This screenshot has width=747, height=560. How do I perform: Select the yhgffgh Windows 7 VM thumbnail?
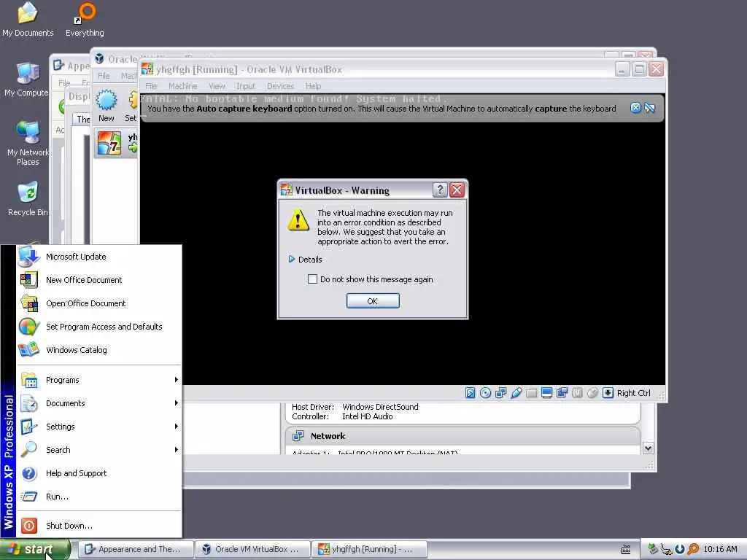(x=109, y=143)
